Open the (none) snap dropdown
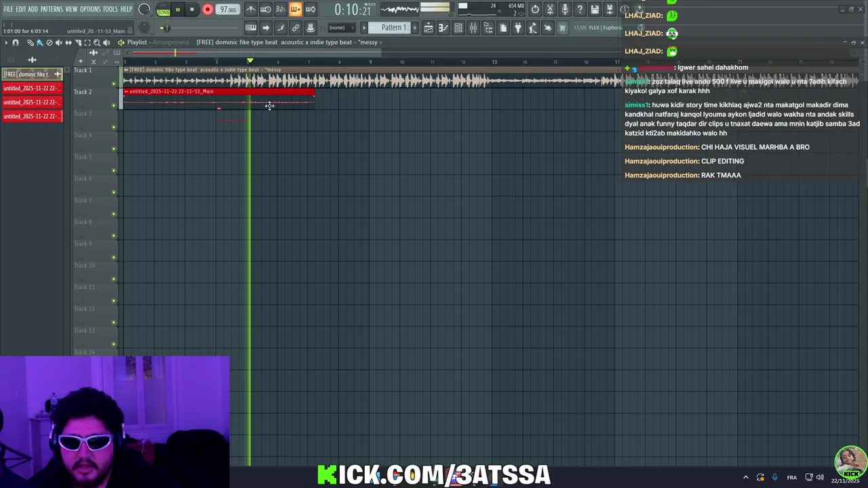 (341, 28)
